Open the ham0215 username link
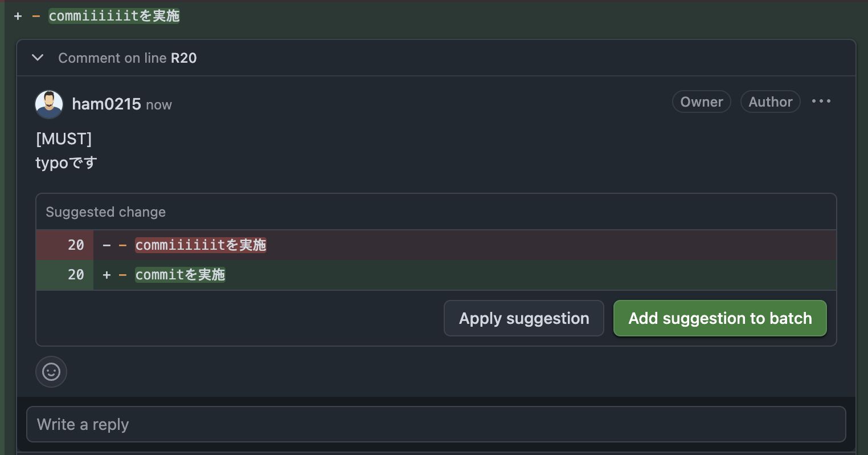868x455 pixels. (x=107, y=104)
